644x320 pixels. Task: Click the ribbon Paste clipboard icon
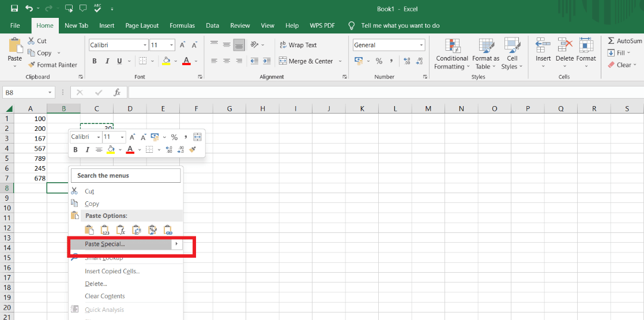click(x=15, y=45)
